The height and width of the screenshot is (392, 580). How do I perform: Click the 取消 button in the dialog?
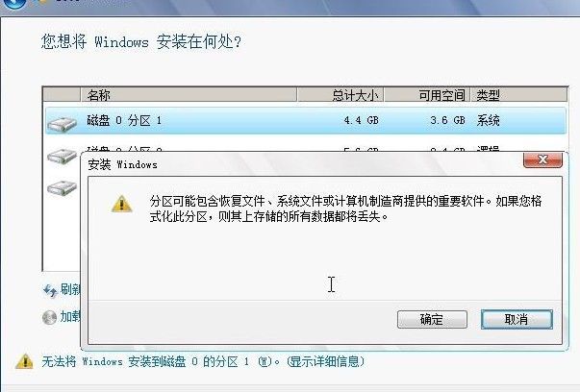coord(517,319)
